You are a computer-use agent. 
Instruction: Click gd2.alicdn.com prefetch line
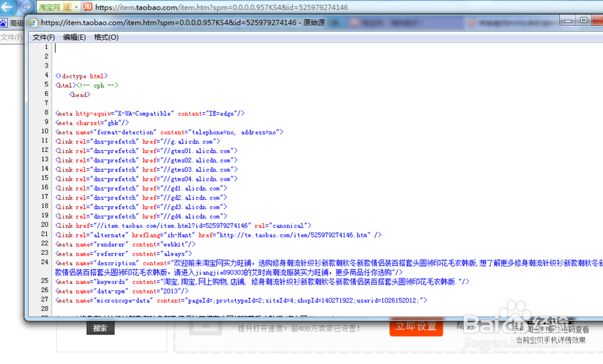[x=141, y=198]
